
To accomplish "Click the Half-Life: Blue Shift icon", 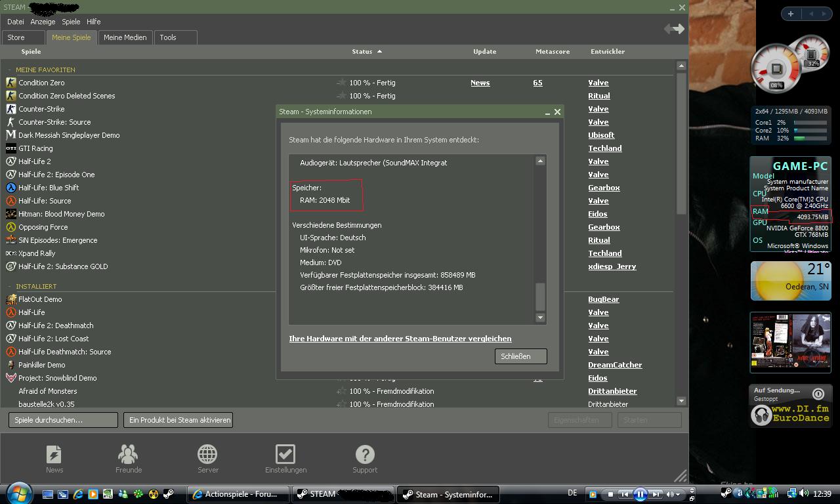I will click(x=10, y=188).
